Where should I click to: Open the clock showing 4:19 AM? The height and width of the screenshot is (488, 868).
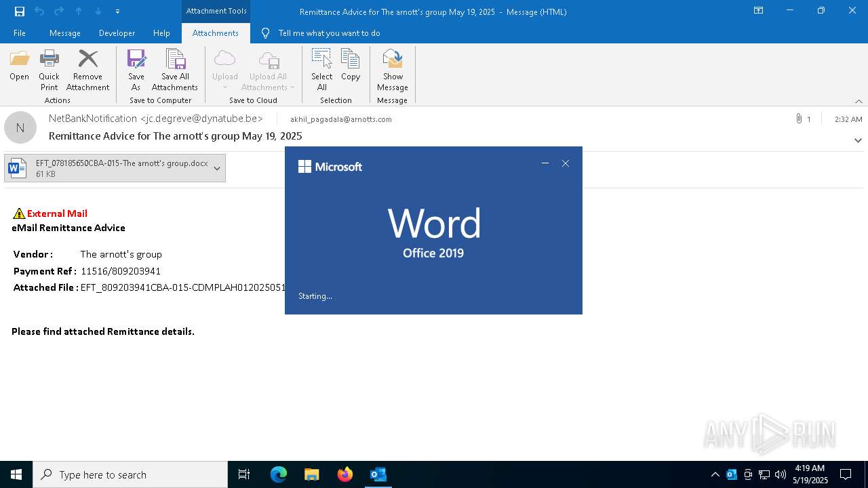(810, 474)
